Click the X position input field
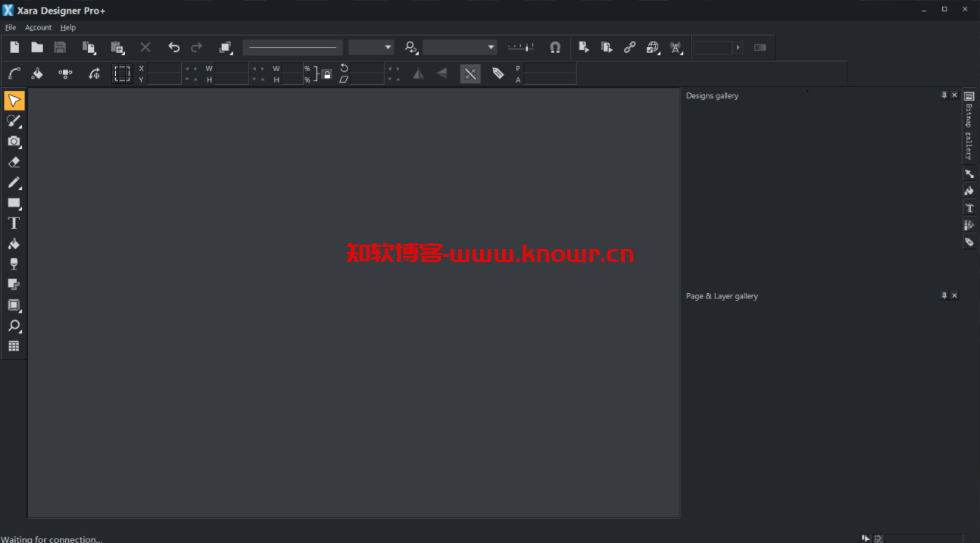Image resolution: width=980 pixels, height=543 pixels. tap(164, 68)
